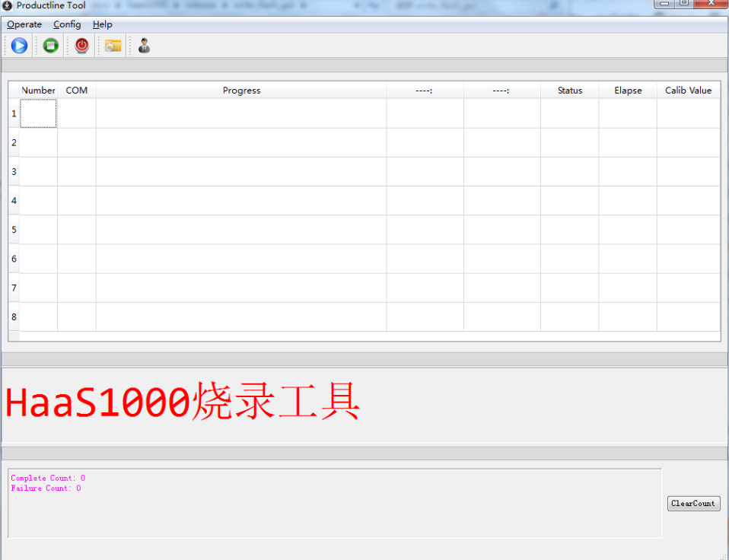Screen dimensions: 729x560
Task: Click the Status column header
Action: pos(569,90)
